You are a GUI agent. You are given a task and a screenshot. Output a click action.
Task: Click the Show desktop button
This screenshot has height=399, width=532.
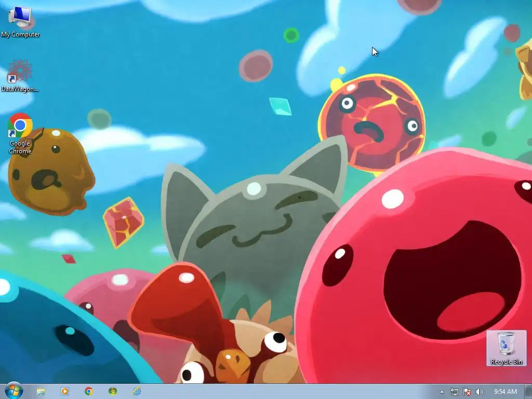[528, 392]
